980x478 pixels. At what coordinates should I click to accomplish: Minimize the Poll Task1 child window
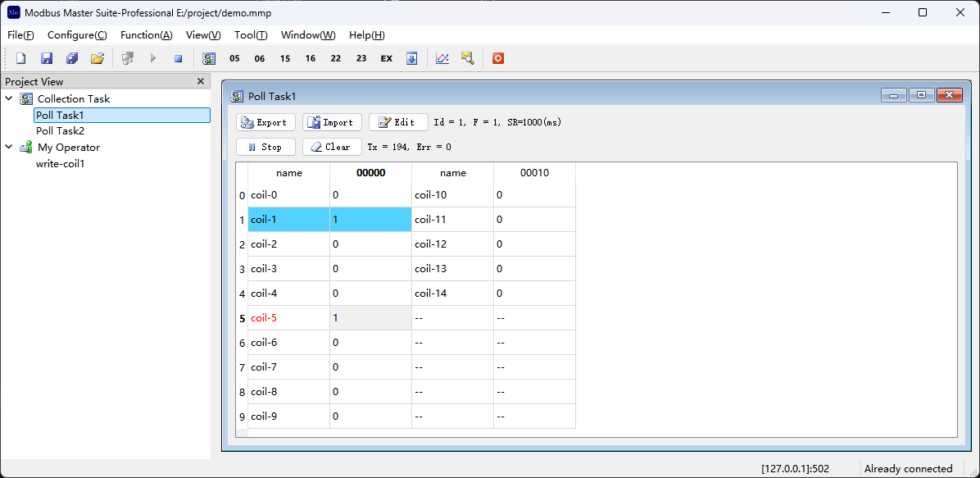893,95
